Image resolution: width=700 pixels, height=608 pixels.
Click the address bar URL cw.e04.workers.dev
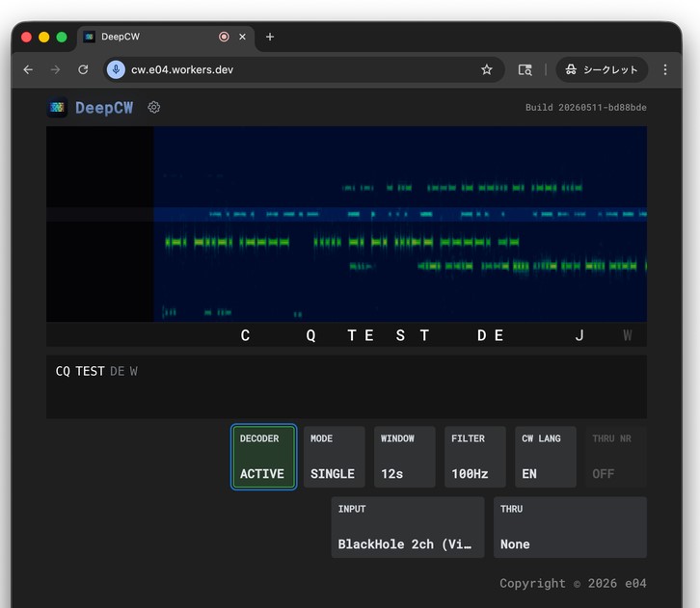182,69
